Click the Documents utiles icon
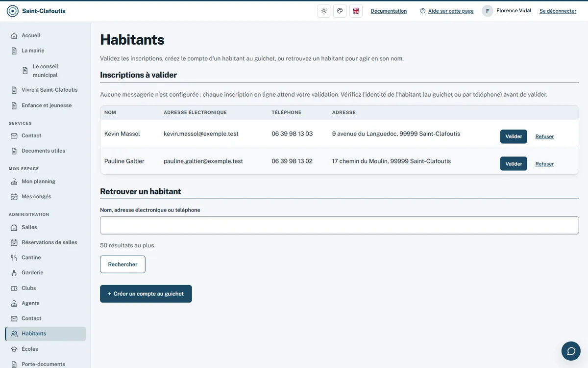This screenshot has width=588, height=368. point(14,151)
